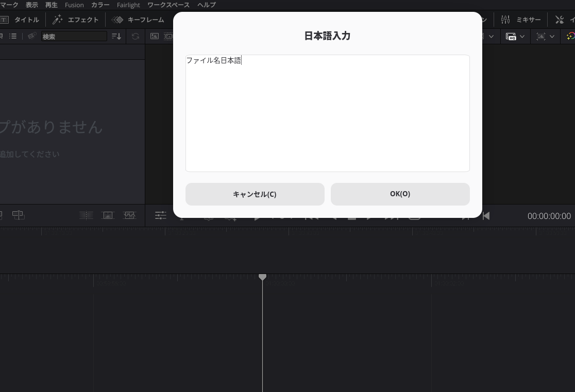
Task: Open the エフェクト (Effects) panel
Action: 83,20
